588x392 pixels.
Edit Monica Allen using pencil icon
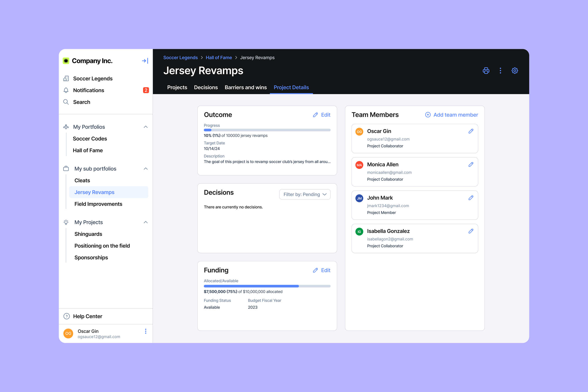471,165
